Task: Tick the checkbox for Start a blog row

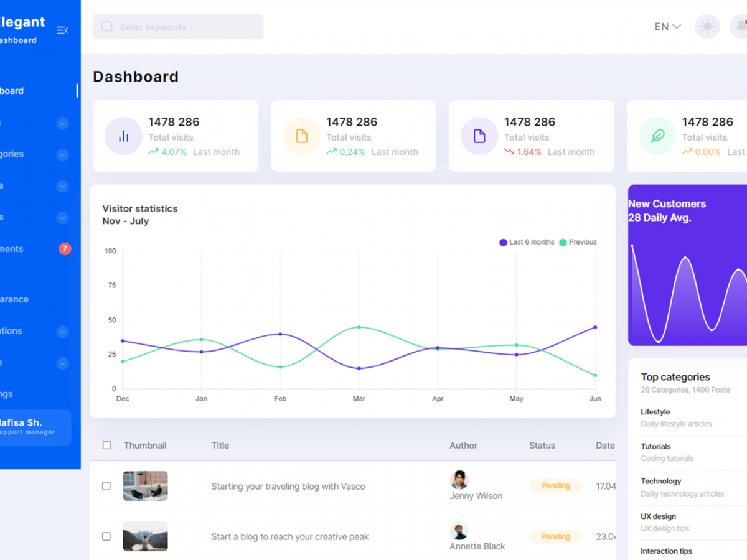Action: 106,536
